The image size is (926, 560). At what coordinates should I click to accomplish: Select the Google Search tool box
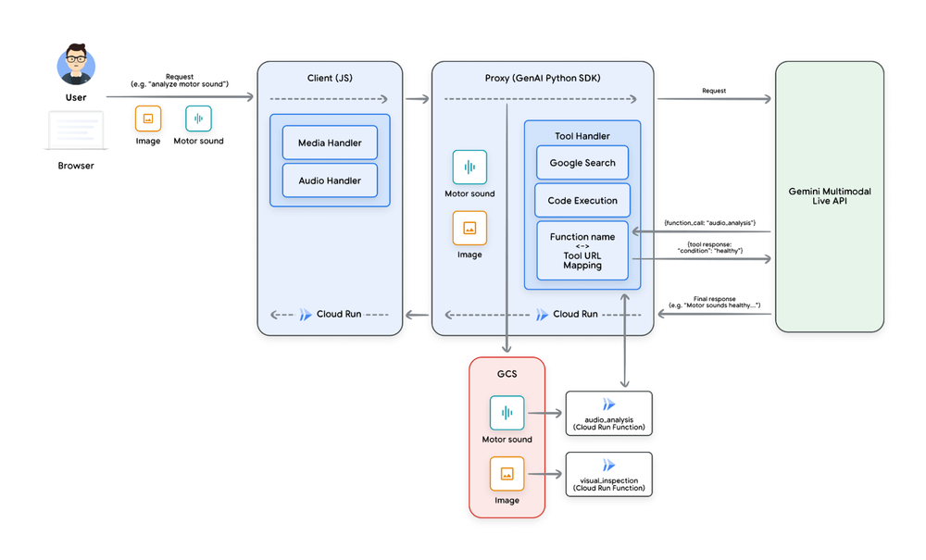(582, 163)
